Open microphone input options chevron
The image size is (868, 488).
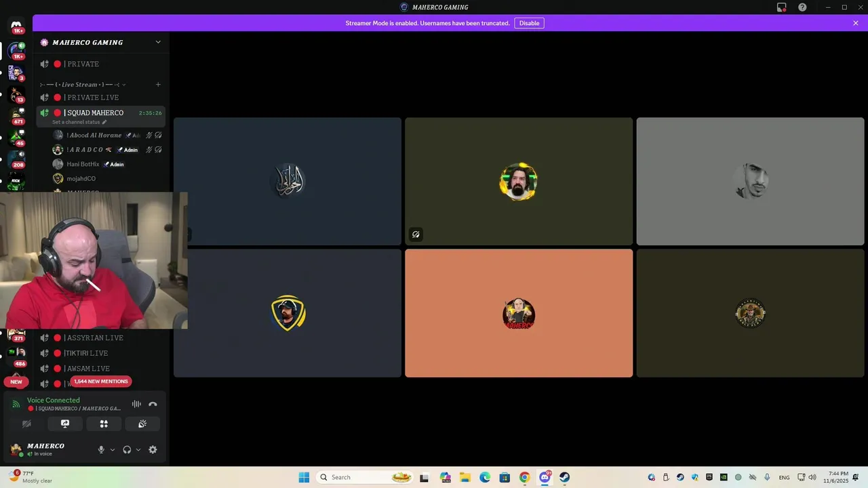coord(113,449)
